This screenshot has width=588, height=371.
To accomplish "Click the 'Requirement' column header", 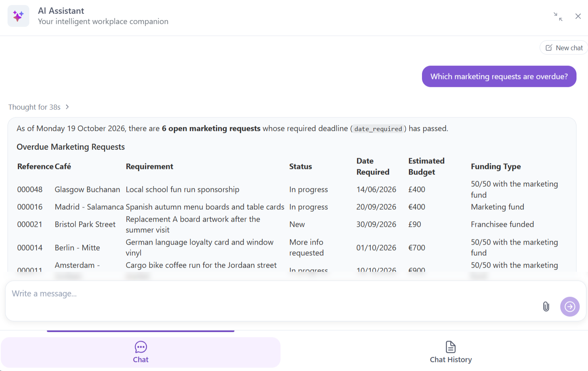I will click(149, 166).
